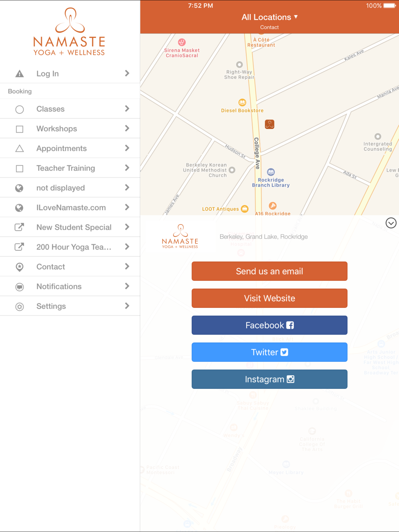Tap the battery indicator in status bar
This screenshot has width=399, height=532.
point(390,6)
